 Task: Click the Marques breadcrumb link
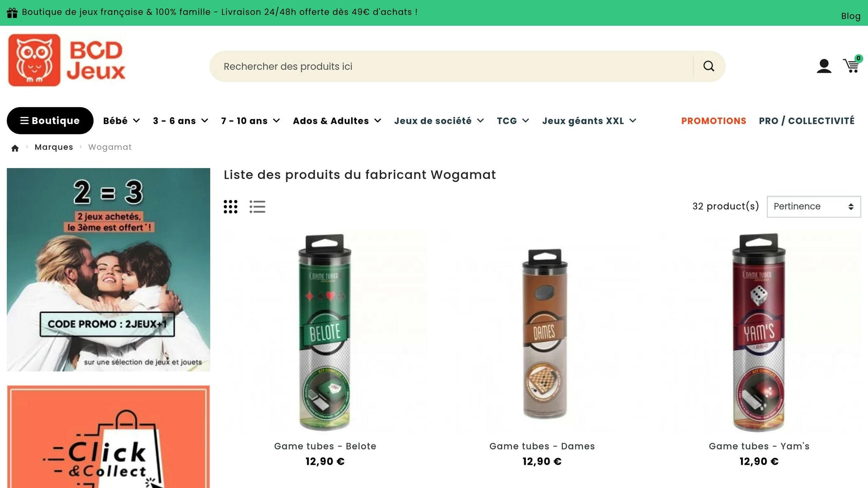pyautogui.click(x=54, y=147)
